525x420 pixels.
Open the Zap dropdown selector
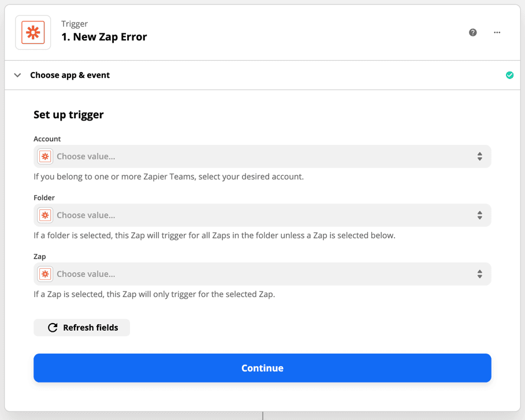[262, 273]
